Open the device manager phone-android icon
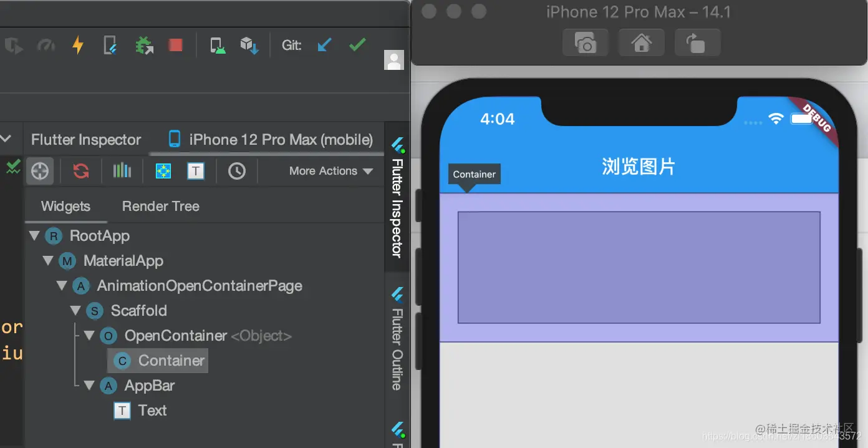 [217, 46]
